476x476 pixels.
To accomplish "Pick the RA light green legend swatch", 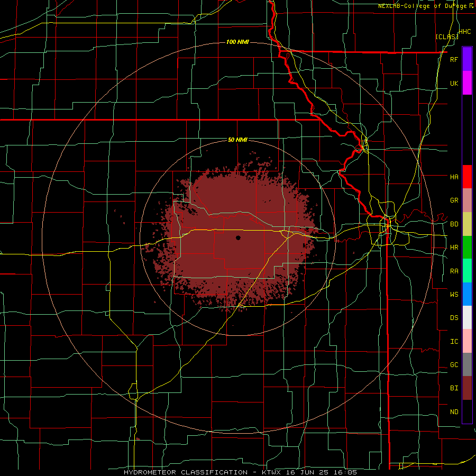I will (x=467, y=271).
